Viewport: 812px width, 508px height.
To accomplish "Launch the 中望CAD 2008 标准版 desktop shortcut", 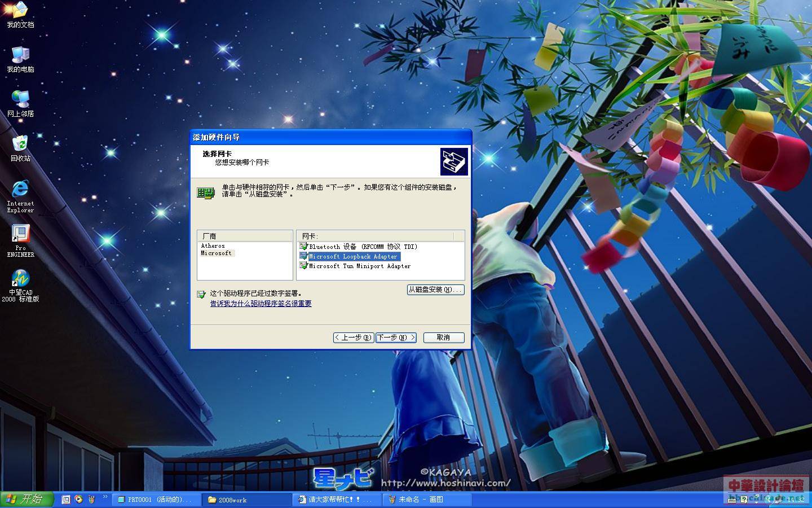I will [20, 286].
